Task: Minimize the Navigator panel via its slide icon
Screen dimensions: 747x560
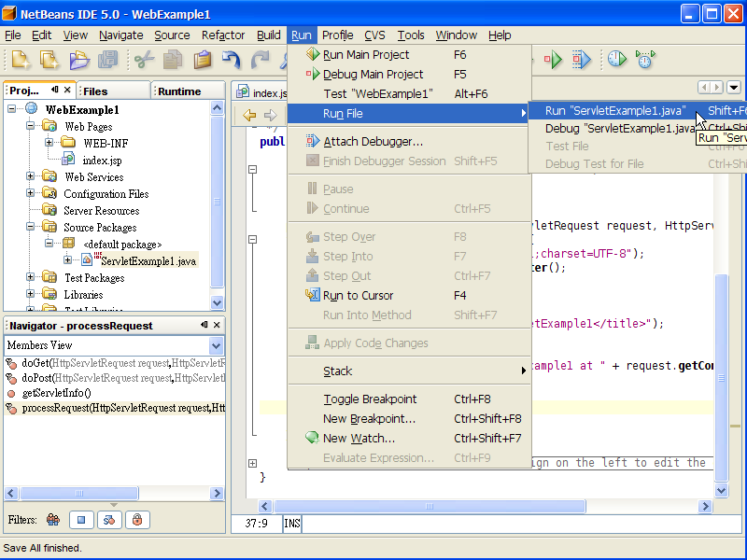Action: 204,325
